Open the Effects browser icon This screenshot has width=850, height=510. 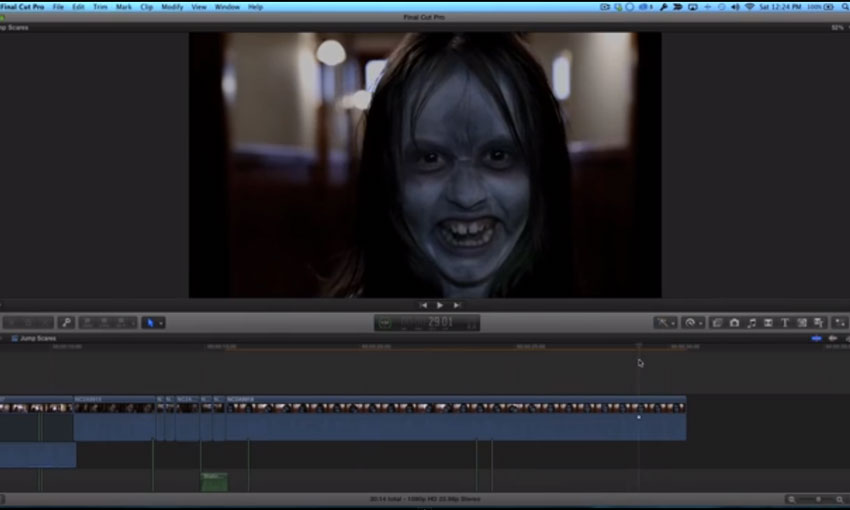(717, 323)
